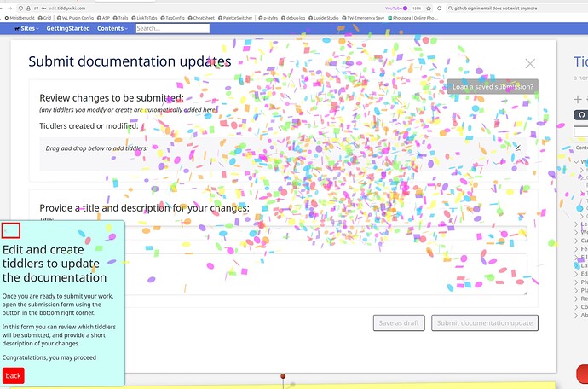Expand the Contents dropdown in the top bar

point(112,28)
